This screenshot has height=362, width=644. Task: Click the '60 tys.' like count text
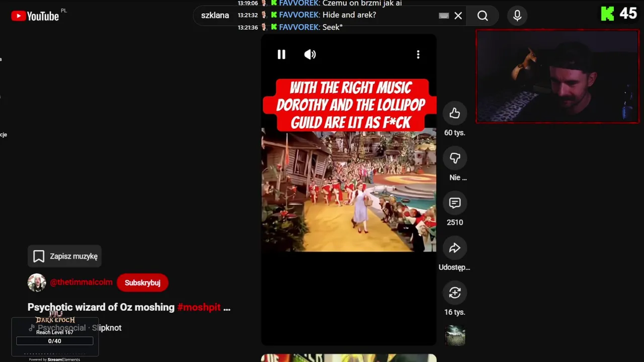pyautogui.click(x=455, y=133)
